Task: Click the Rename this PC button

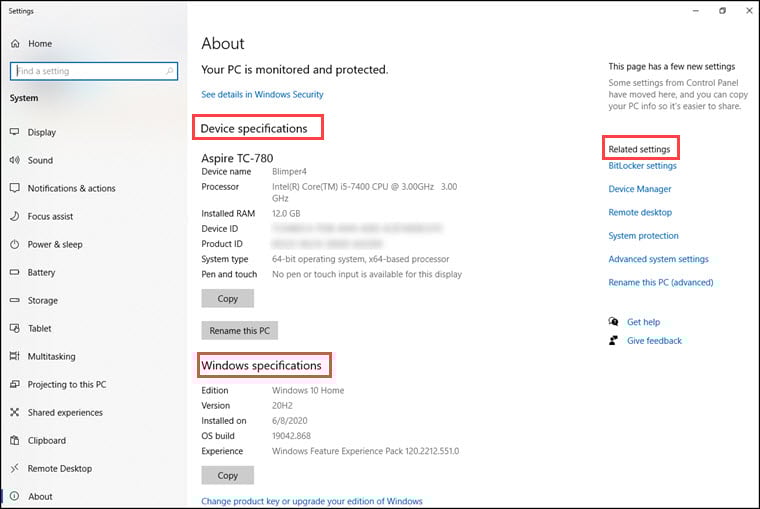Action: pyautogui.click(x=239, y=330)
